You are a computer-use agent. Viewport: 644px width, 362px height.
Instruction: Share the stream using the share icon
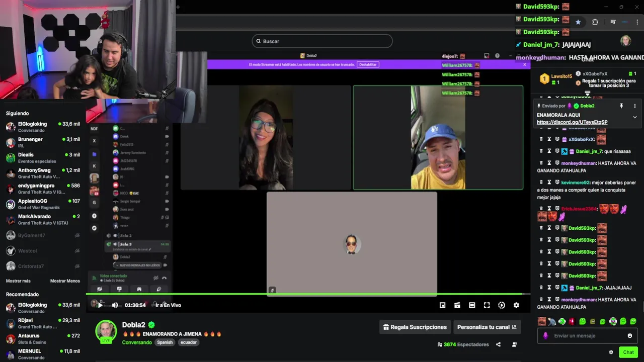(498, 344)
